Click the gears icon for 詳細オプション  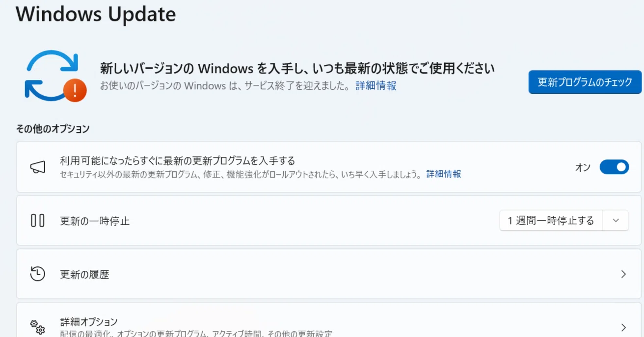(x=38, y=327)
